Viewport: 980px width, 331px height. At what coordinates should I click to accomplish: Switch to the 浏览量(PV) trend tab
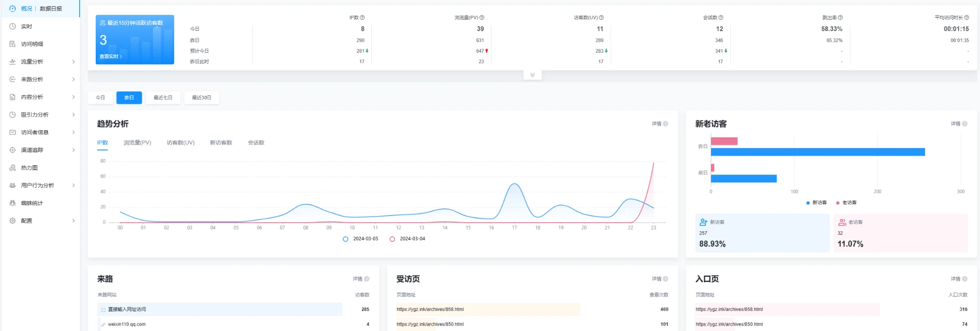point(137,143)
